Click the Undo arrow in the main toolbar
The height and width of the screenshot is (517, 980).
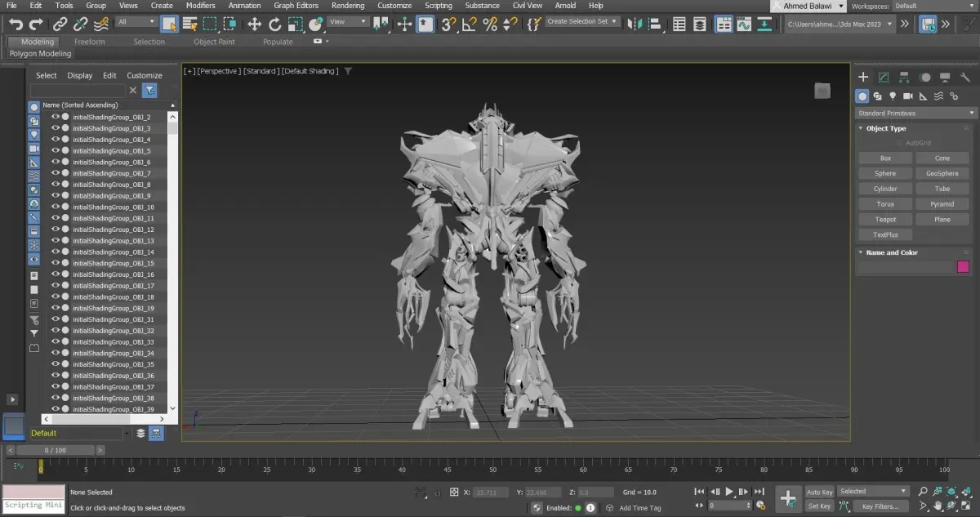[x=16, y=25]
